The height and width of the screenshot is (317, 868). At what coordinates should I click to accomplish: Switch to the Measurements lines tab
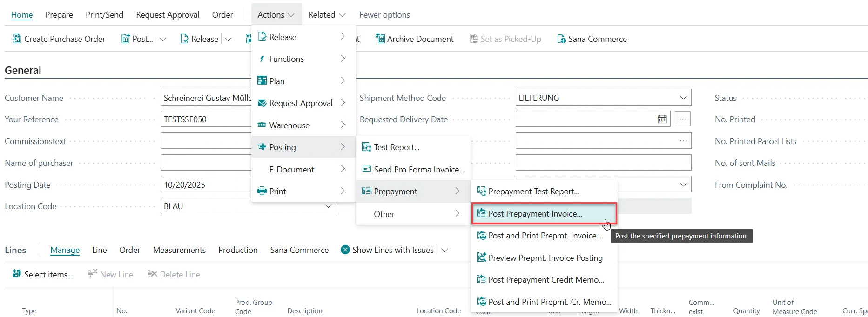click(179, 250)
